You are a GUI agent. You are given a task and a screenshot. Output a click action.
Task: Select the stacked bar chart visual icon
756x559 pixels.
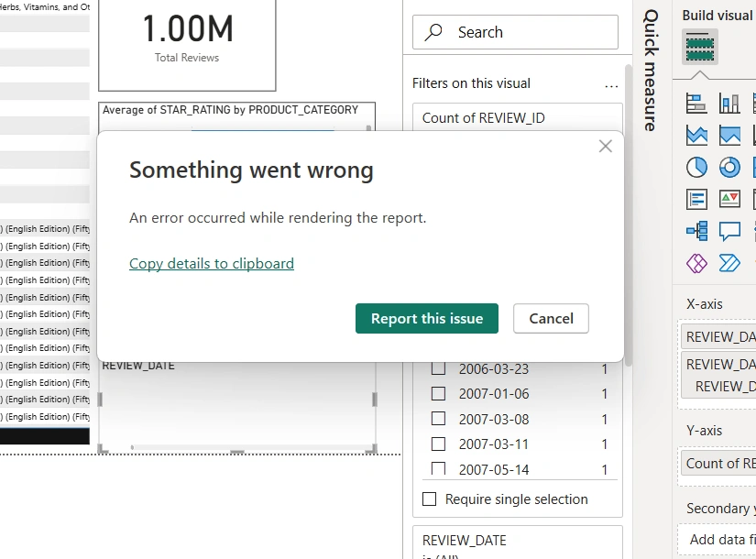[696, 104]
